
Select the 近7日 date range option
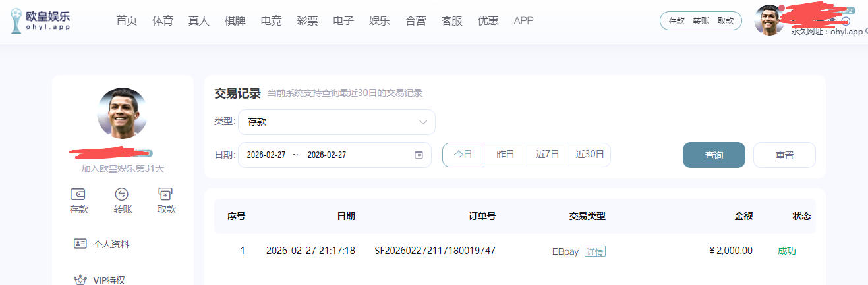click(547, 155)
